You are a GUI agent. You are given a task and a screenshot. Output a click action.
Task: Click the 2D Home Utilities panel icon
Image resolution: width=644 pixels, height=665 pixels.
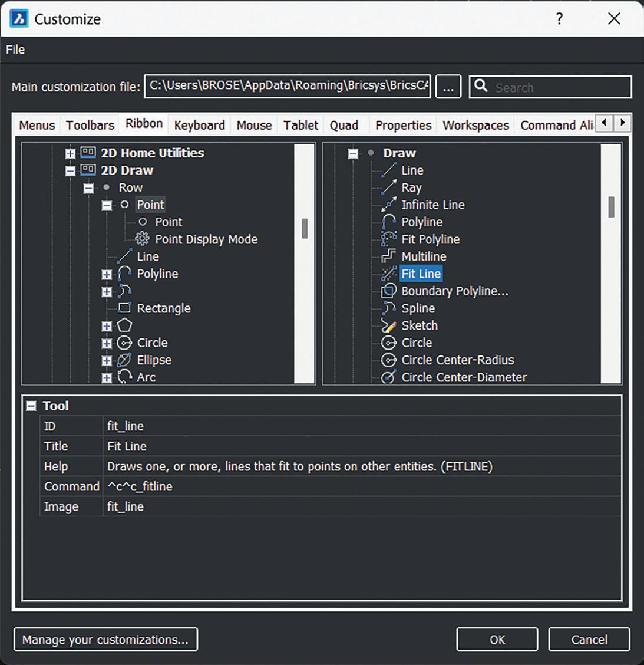coord(88,152)
